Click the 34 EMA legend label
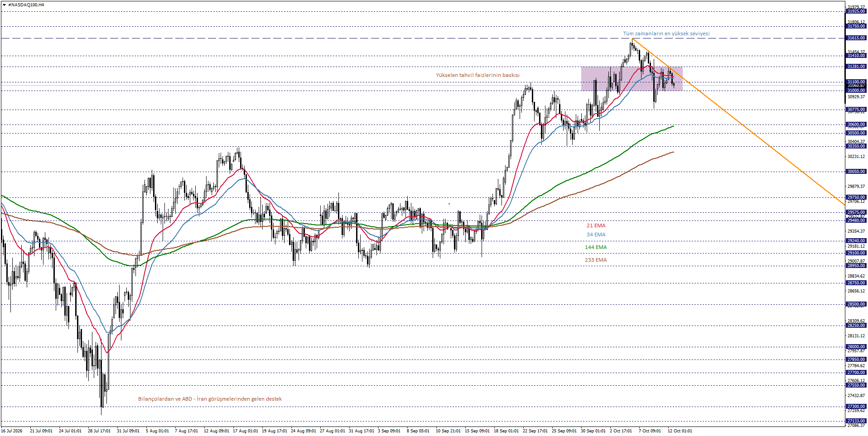Screen dimensions: 868x436 point(596,235)
